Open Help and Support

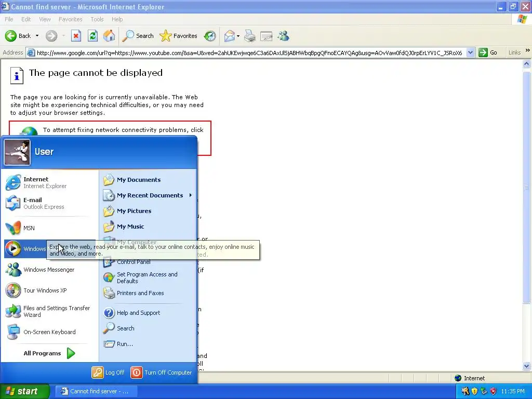[148, 313]
